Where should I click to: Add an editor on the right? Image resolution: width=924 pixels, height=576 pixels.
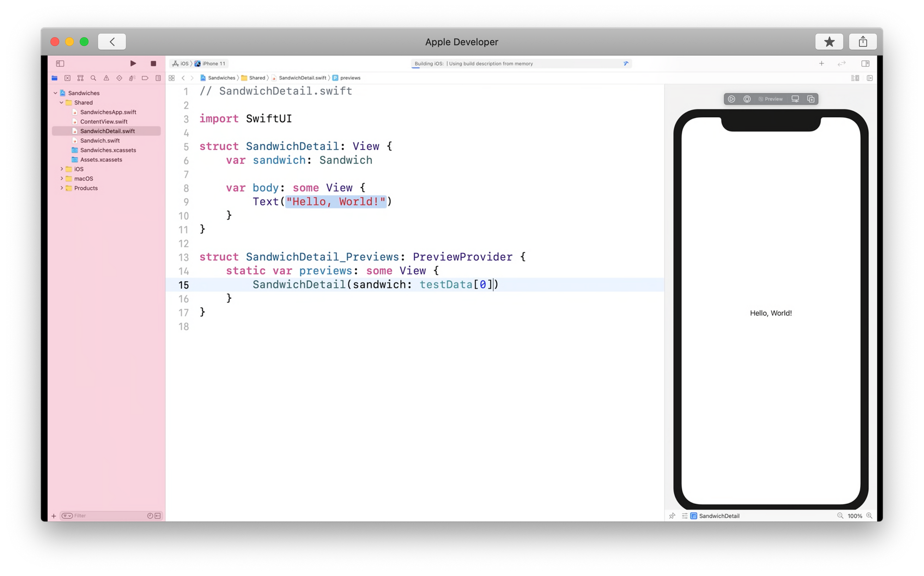pos(870,78)
